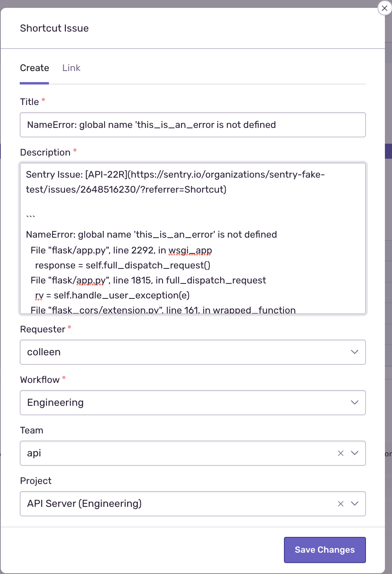Click the Title input field
392x574 pixels.
[x=193, y=125]
